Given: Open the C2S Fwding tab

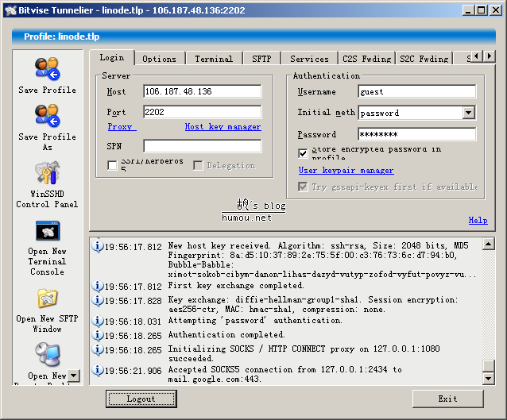Looking at the screenshot, I should point(366,59).
